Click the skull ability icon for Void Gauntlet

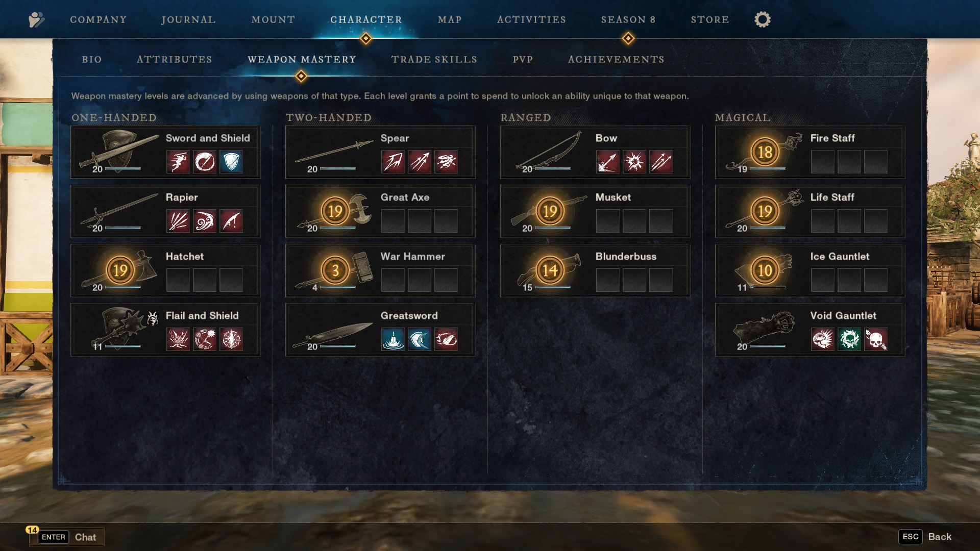tap(876, 339)
